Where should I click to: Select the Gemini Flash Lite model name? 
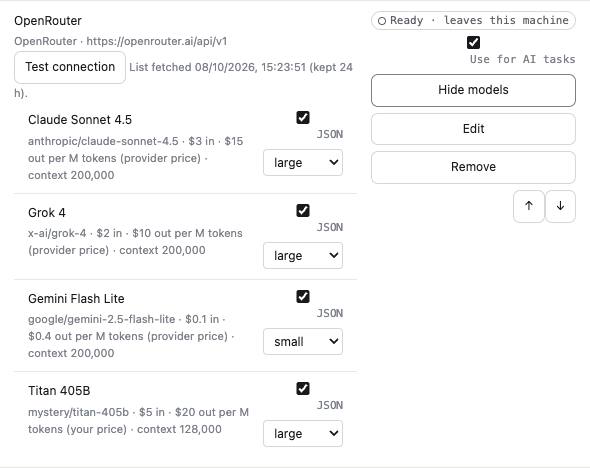click(76, 298)
